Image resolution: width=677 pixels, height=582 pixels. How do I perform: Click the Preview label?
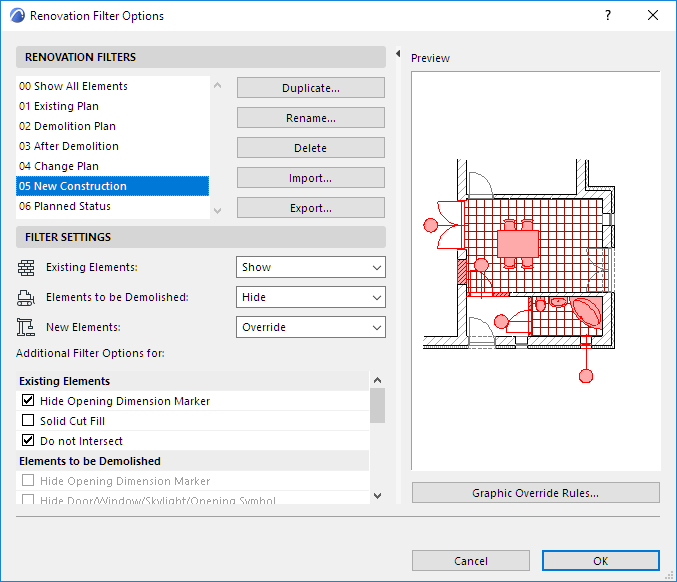point(430,58)
